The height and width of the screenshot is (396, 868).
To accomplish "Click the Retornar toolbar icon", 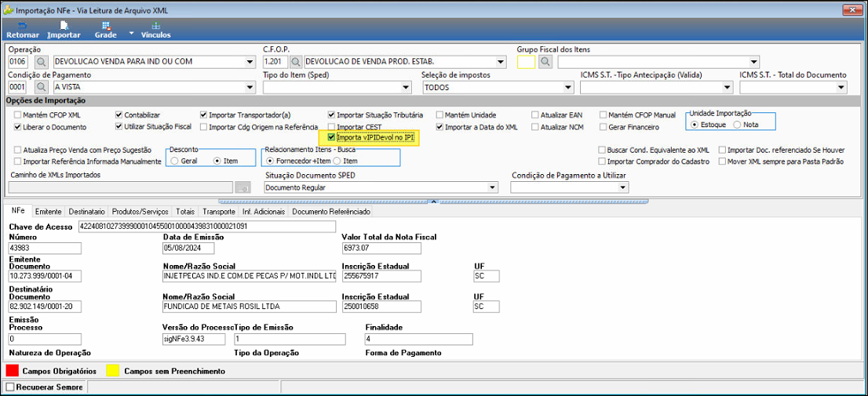I will coord(23,30).
